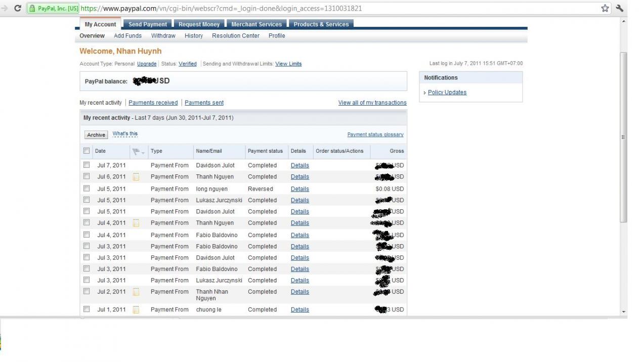Screen dimensions: 644x362
Task: Open the Send Payment tab
Action: (148, 24)
